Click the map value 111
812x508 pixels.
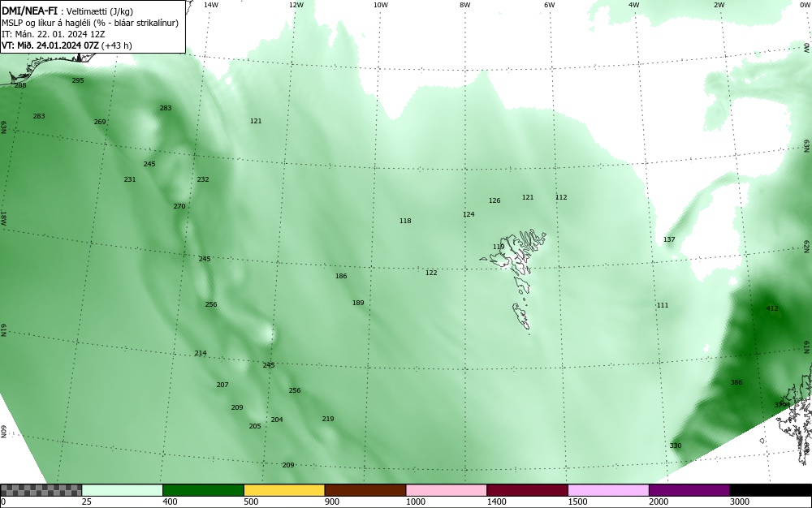pos(663,305)
